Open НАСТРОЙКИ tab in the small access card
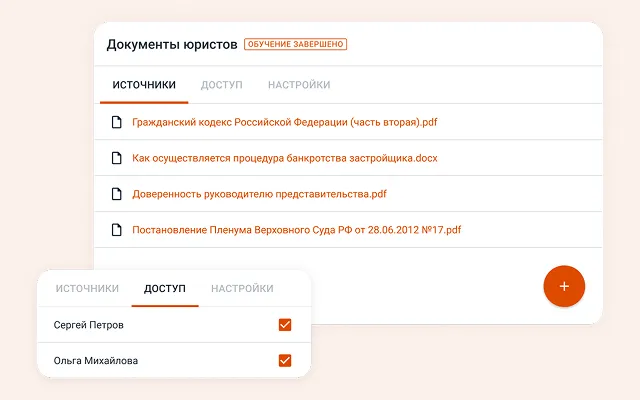The width and height of the screenshot is (640, 400). pos(242,289)
